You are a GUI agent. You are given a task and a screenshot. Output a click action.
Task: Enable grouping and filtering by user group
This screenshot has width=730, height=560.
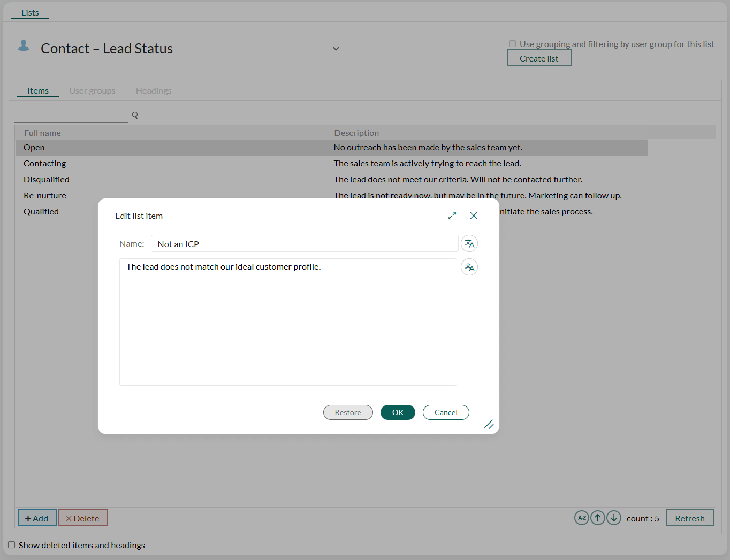(512, 43)
